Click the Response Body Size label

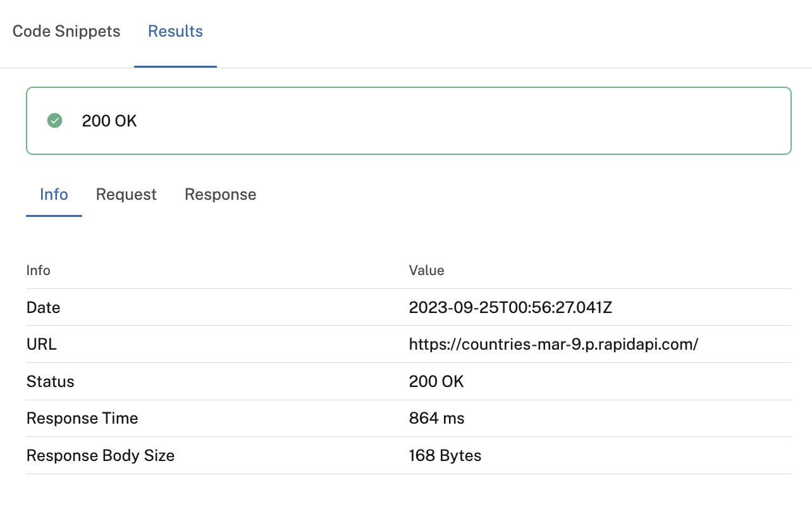(x=101, y=456)
